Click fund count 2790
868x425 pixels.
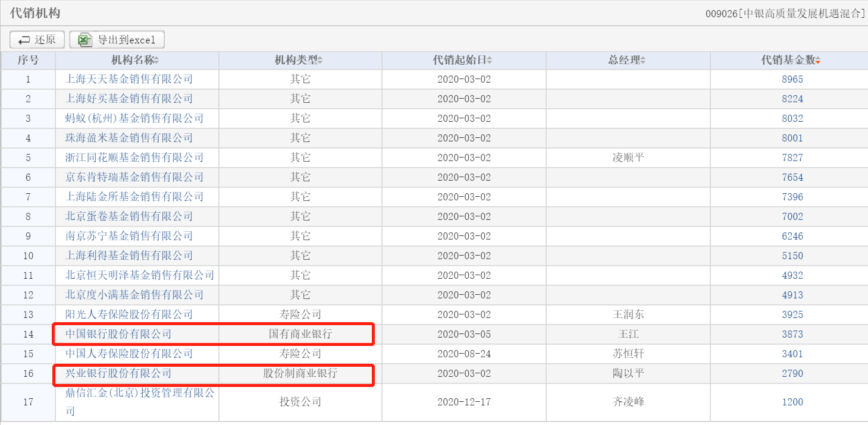pyautogui.click(x=792, y=373)
